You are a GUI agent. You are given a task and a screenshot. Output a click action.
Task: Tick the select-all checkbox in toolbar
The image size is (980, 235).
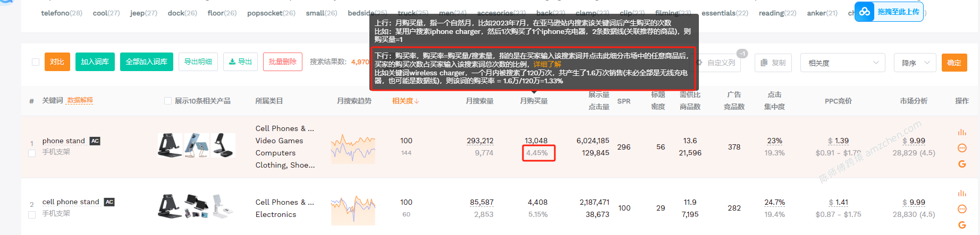click(36, 62)
